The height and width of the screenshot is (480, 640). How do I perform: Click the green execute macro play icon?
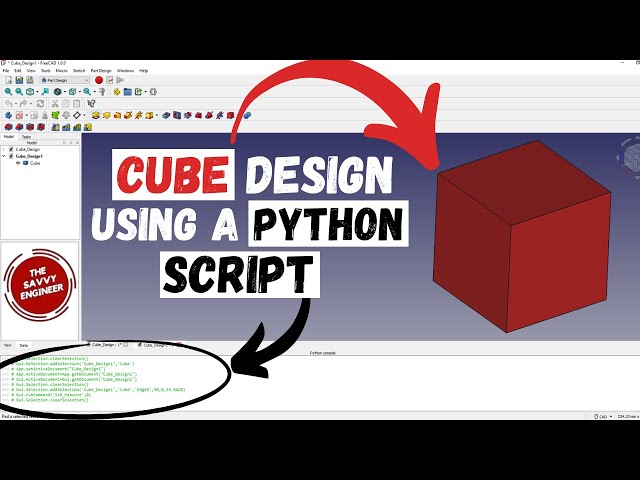[x=122, y=80]
